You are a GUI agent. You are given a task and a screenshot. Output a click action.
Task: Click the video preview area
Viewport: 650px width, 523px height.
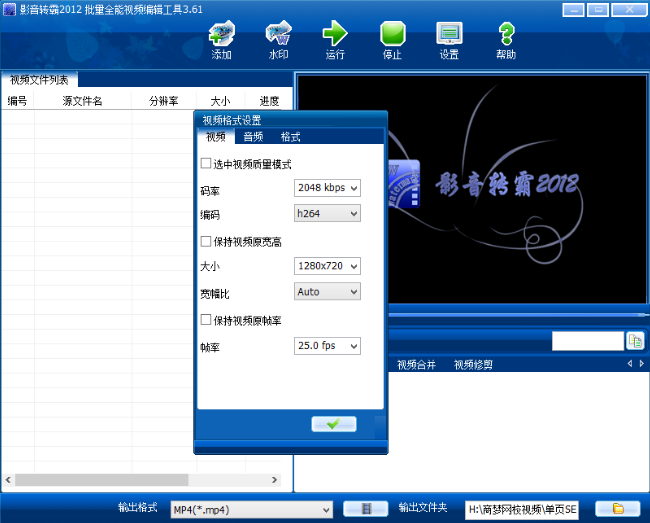point(473,189)
